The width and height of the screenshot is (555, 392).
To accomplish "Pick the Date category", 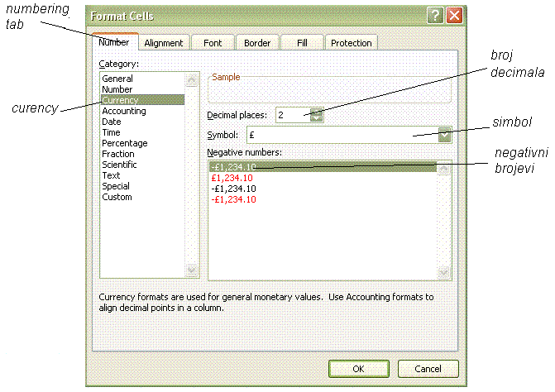I will pos(112,122).
